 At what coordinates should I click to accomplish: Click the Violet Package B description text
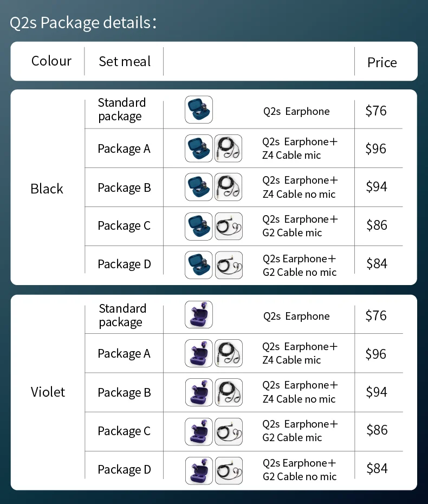point(300,392)
